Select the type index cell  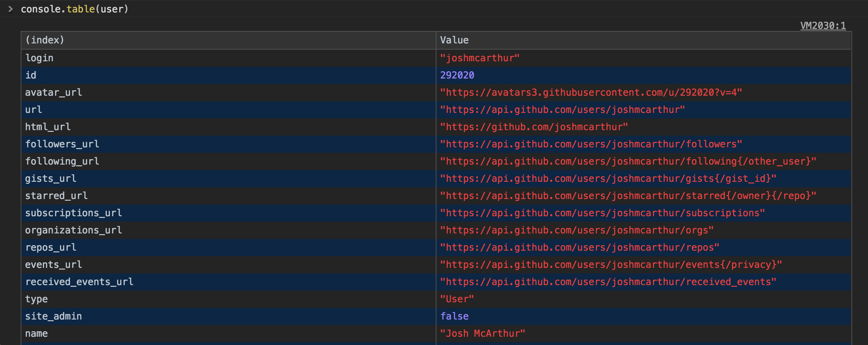(x=229, y=299)
